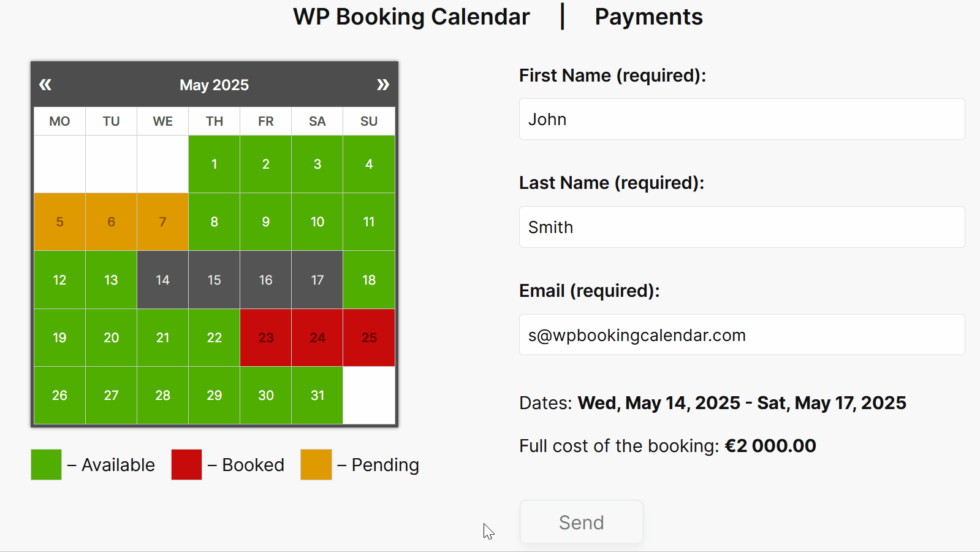The height and width of the screenshot is (552, 980).
Task: Select May 1 on the calendar
Action: [214, 164]
